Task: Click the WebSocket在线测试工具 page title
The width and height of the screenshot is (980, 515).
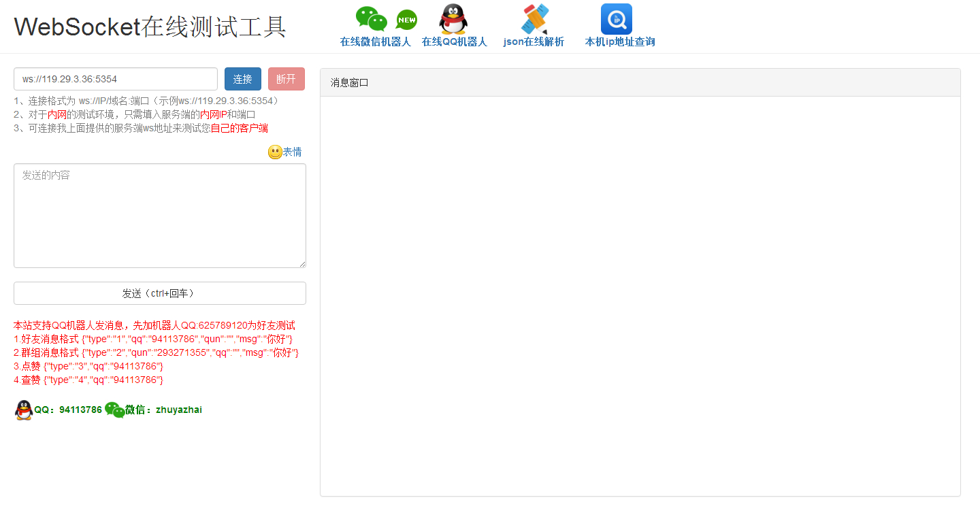Action: [x=150, y=27]
